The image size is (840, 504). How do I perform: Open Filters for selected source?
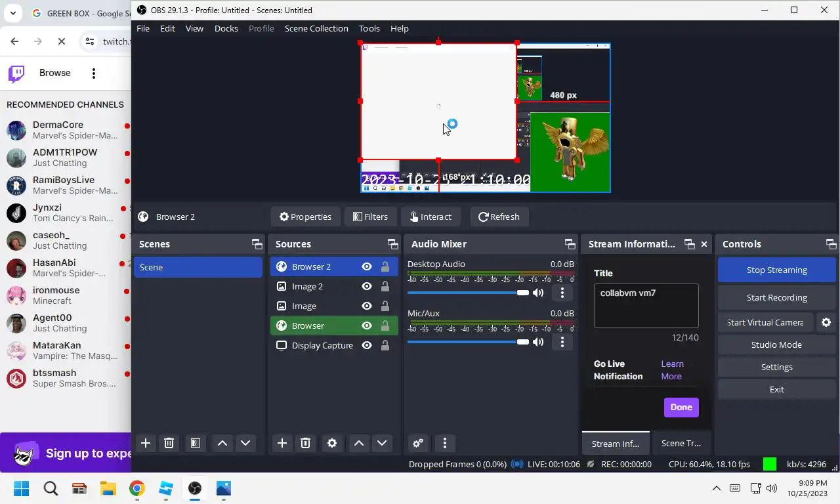coord(370,217)
